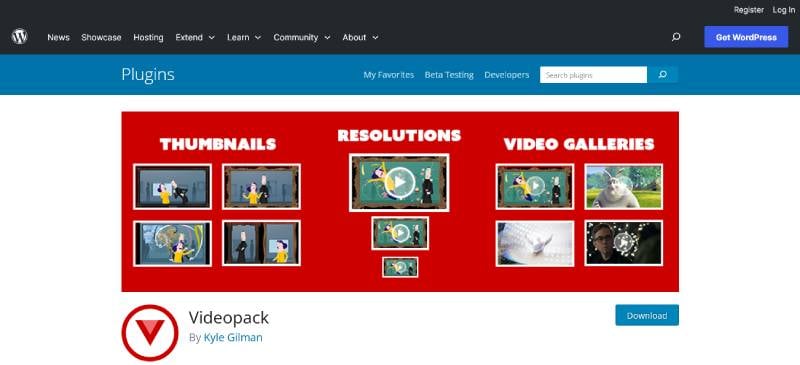The height and width of the screenshot is (365, 800).
Task: Click the smallest Resolutions video preview
Action: pos(400,267)
